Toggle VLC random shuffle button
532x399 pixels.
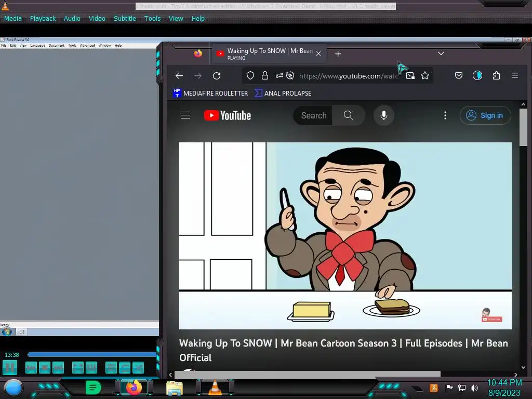click(138, 367)
